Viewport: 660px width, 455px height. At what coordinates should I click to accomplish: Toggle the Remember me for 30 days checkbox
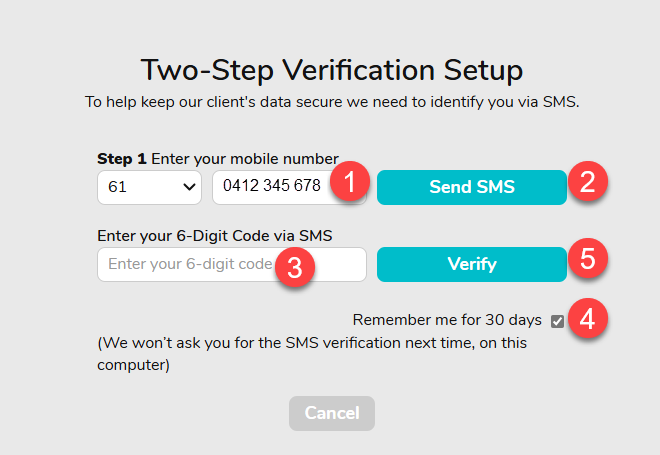(x=557, y=321)
